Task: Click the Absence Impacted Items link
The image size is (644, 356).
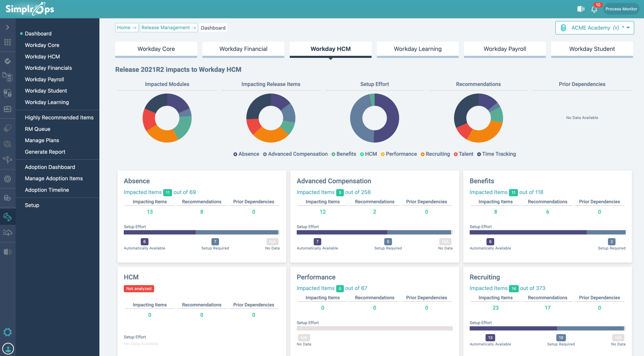Action: click(x=143, y=192)
